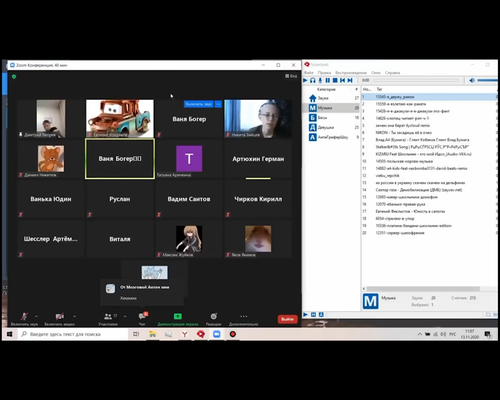Screen dimensions: 500x400
Task: Click microphone playback icon in Soundpad
Action: (320, 80)
